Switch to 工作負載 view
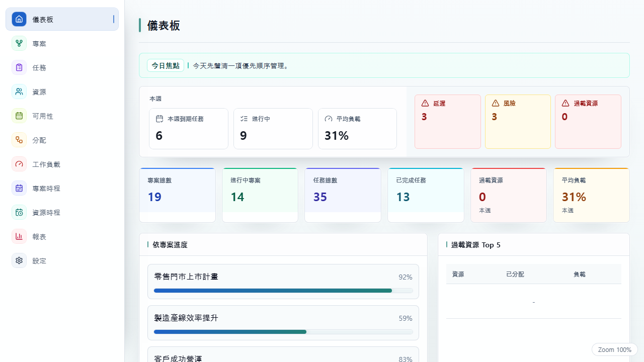Screen dimensions: 644x362 (x=62, y=164)
